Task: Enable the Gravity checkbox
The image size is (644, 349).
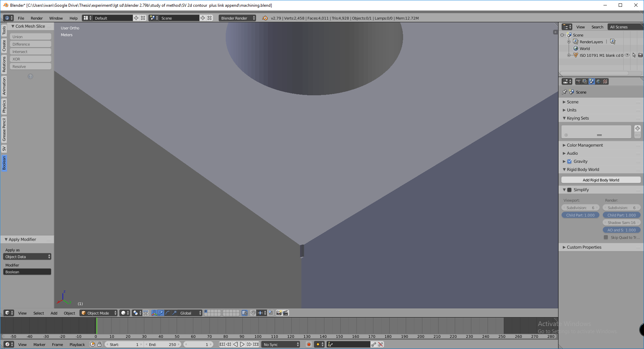Action: (569, 161)
